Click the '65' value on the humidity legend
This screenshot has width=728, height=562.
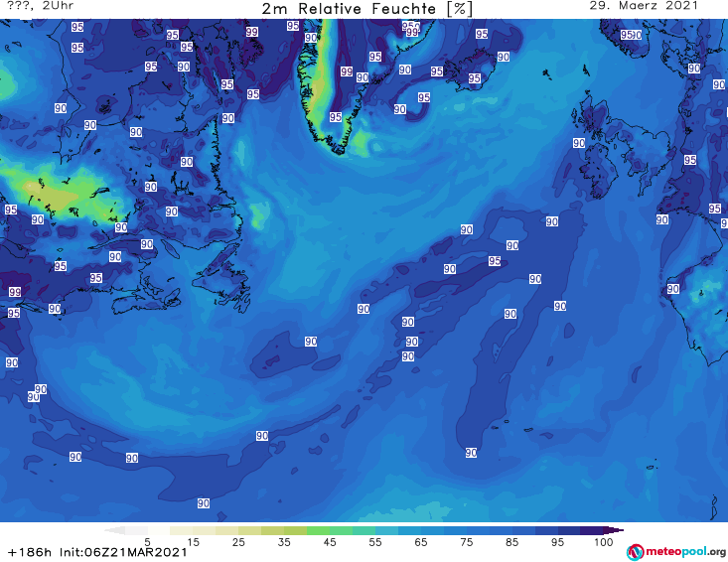pos(421,542)
